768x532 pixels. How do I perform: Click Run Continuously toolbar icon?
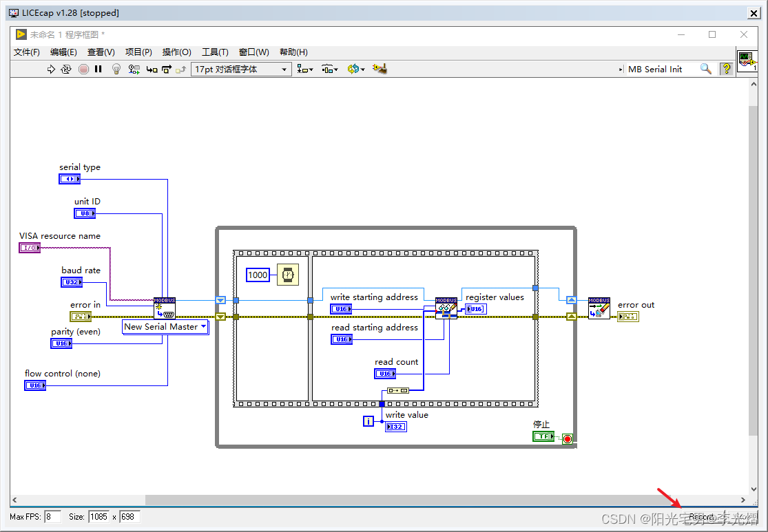point(66,69)
